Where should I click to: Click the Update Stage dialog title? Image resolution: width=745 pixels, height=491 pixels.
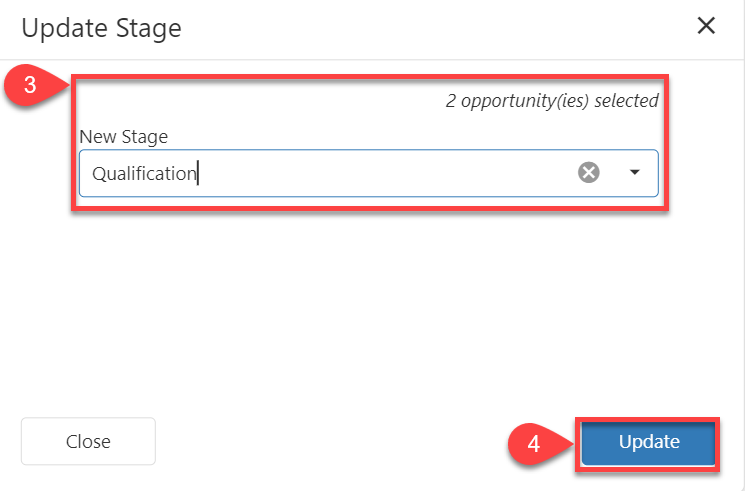click(x=101, y=28)
